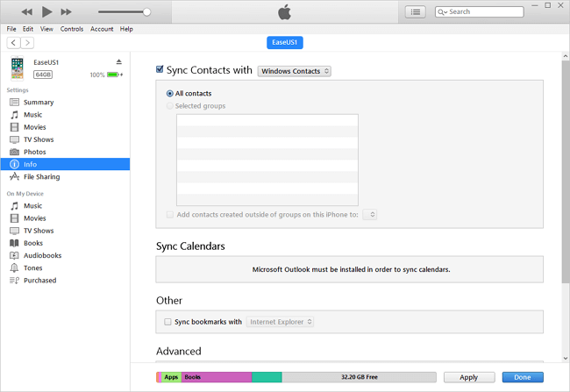The image size is (570, 392).
Task: Eject the EaseUS1 device
Action: tap(119, 61)
